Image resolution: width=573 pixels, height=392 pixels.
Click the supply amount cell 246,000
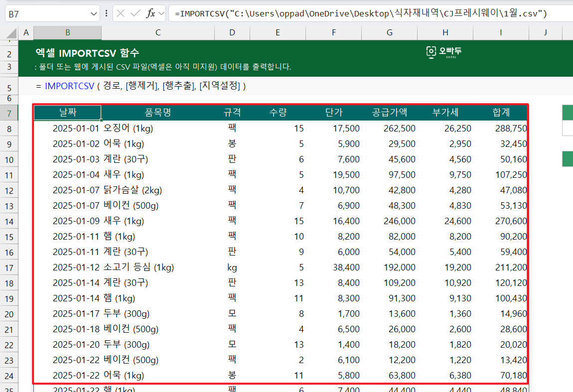pyautogui.click(x=390, y=221)
